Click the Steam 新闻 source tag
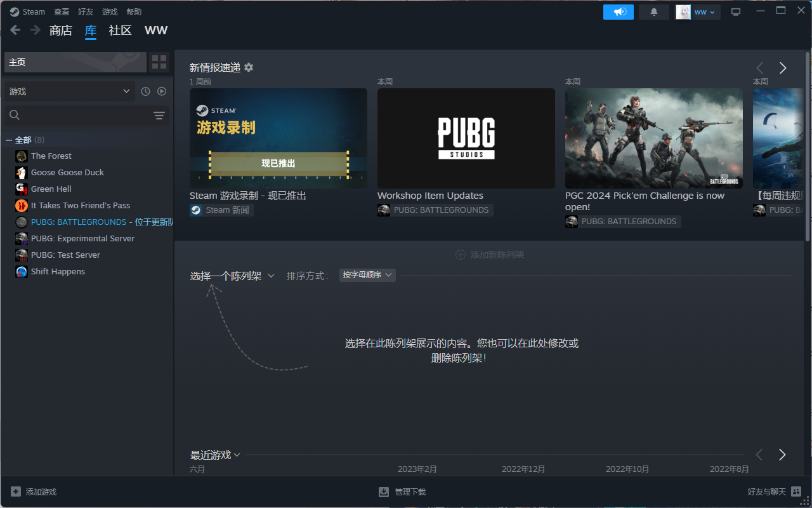 coord(221,210)
